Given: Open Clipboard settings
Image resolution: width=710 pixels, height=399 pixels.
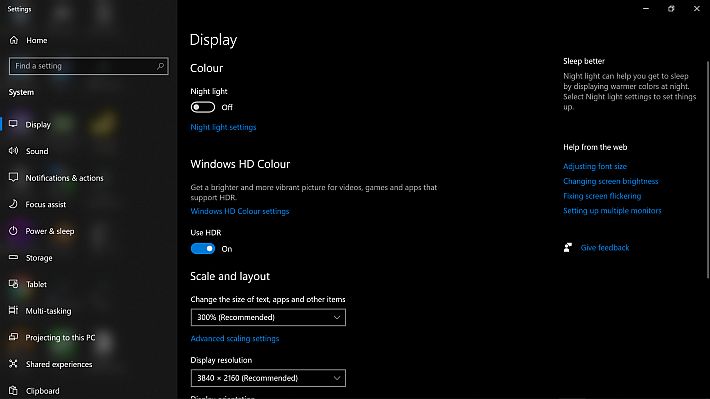Looking at the screenshot, I should [43, 391].
